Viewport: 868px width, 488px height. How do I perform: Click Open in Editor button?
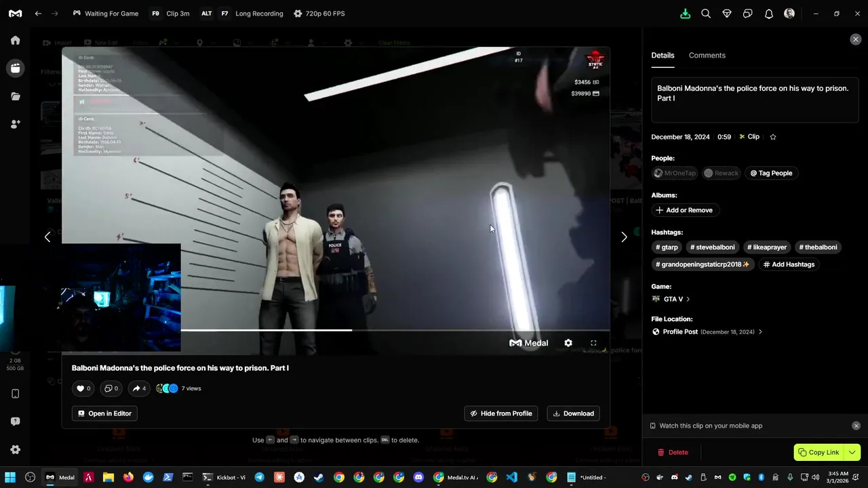click(x=104, y=413)
